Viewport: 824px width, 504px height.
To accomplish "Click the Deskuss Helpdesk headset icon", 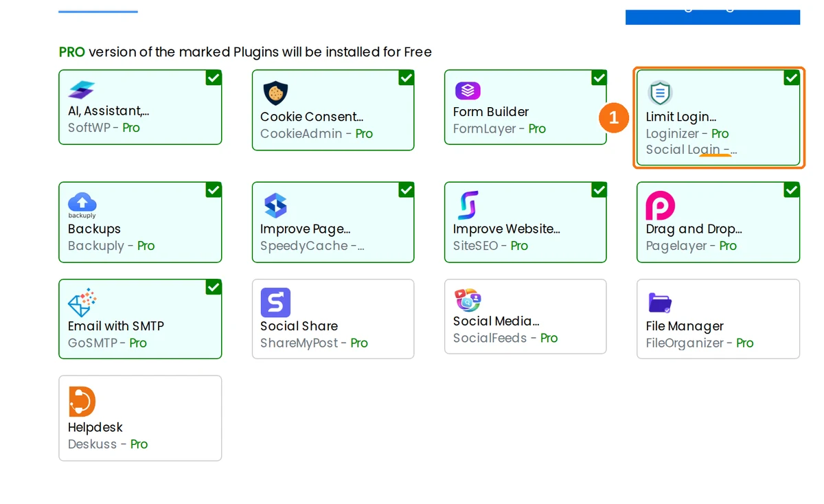I will [x=82, y=402].
